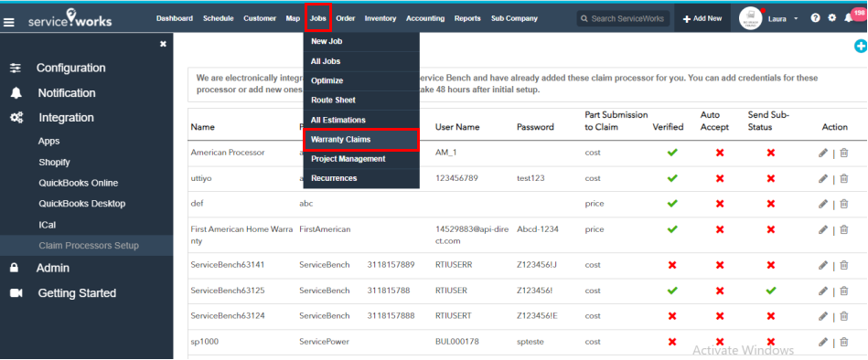Open the Dashboard menu
This screenshot has height=360, width=868.
click(x=175, y=18)
